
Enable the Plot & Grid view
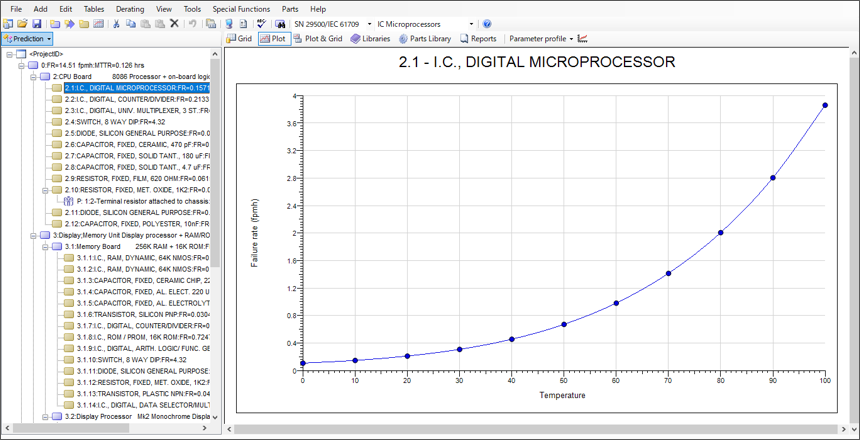click(317, 39)
